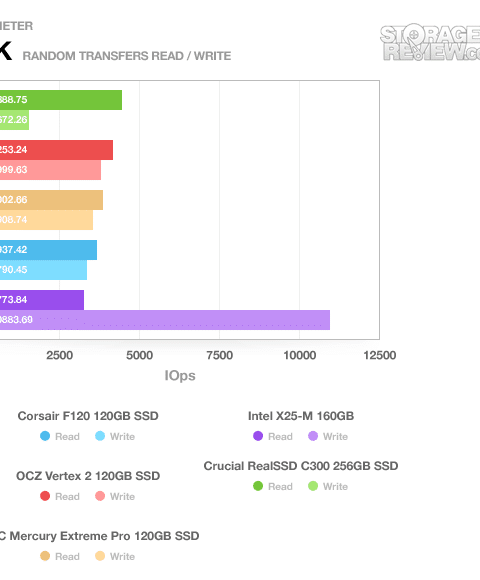Viewport: 480px width, 580px height.
Task: Select the light-blue bar labeled 90.45
Action: (44, 270)
